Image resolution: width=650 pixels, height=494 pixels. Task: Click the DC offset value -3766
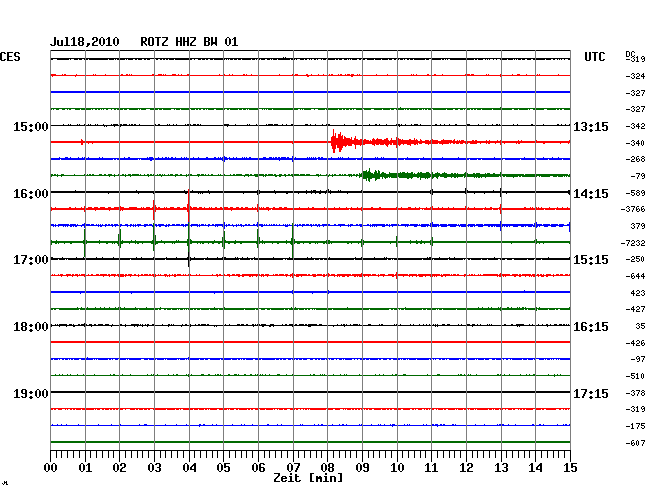click(x=633, y=209)
